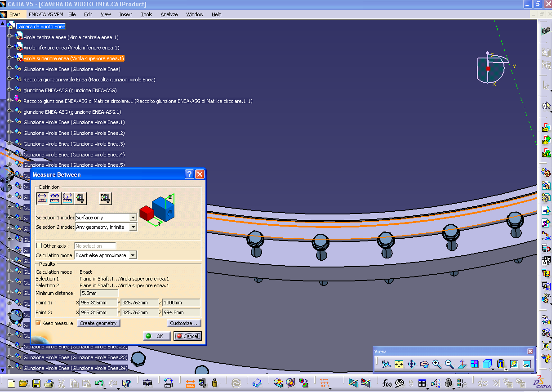Screen dimensions: 552x392
Task: Toggle the Keep measure checkbox
Action: coord(38,323)
